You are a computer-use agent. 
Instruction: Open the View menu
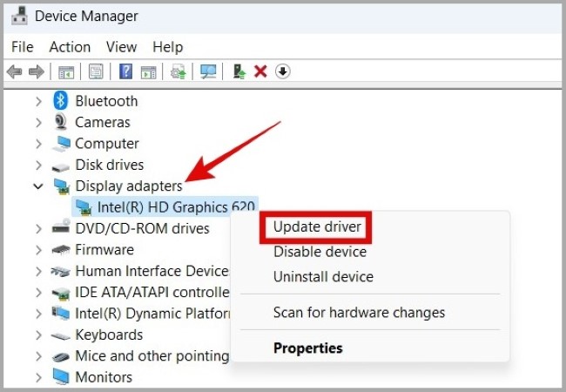pyautogui.click(x=122, y=47)
